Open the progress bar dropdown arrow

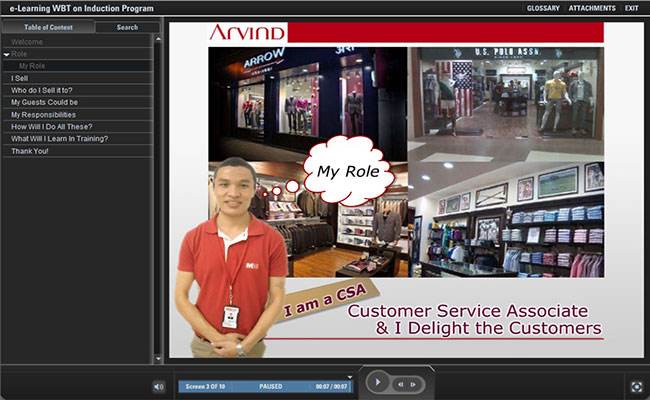[x=350, y=377]
